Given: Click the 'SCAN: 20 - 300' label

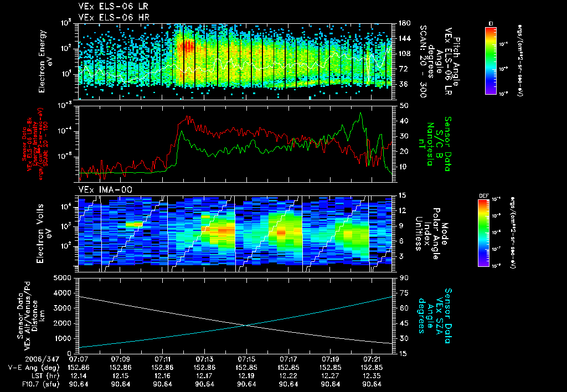Looking at the screenshot, I should [424, 61].
